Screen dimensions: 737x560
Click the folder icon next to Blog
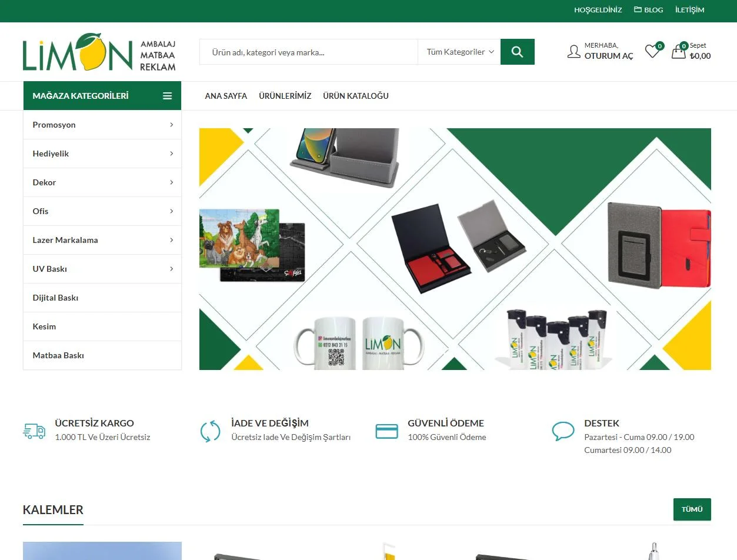638,9
